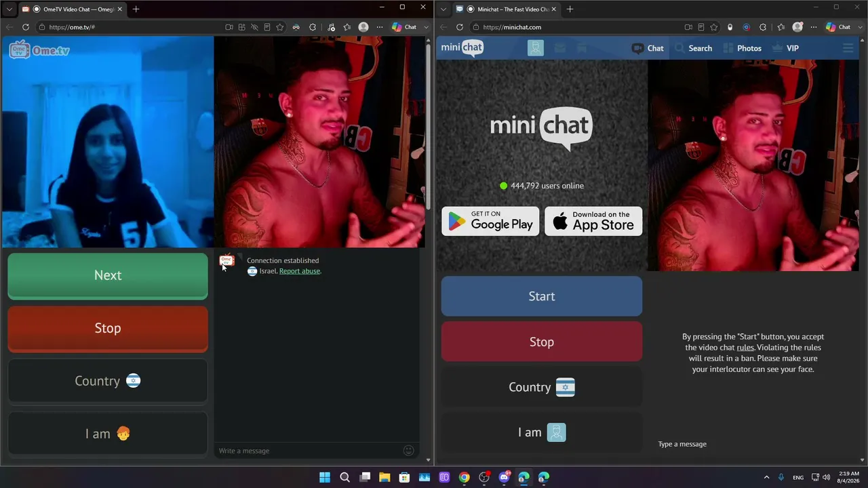Viewport: 868px width, 488px height.
Task: Open the Country selector on Minichat
Action: 542,387
